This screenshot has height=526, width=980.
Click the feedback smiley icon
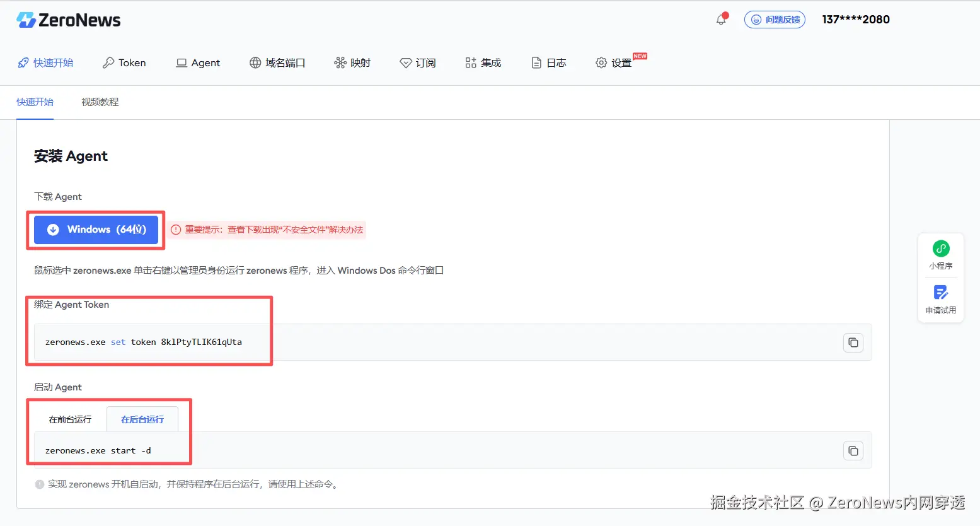756,20
